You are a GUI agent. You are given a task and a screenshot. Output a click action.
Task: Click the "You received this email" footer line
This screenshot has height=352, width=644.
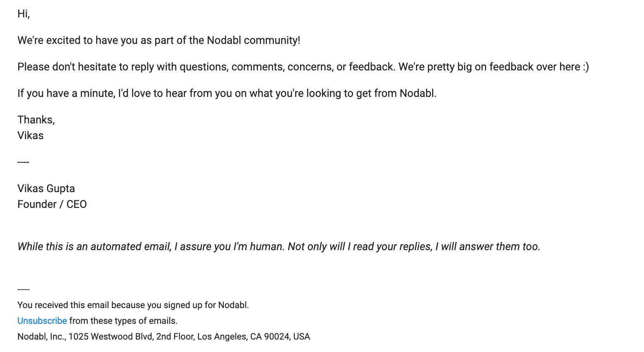(x=133, y=305)
